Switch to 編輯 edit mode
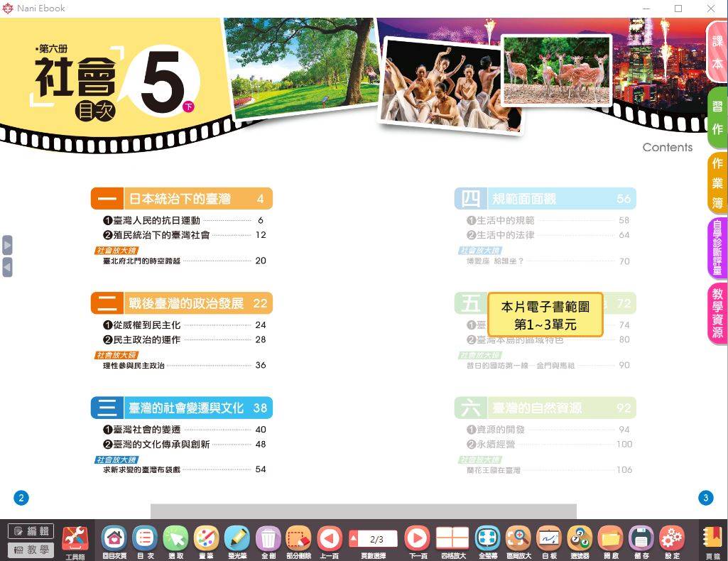728x561 pixels. click(31, 531)
